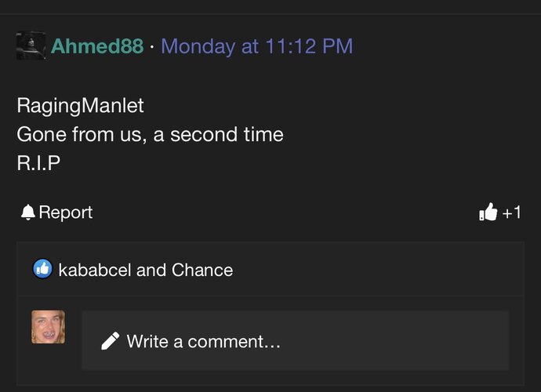Click the +1 like count

[x=511, y=212]
